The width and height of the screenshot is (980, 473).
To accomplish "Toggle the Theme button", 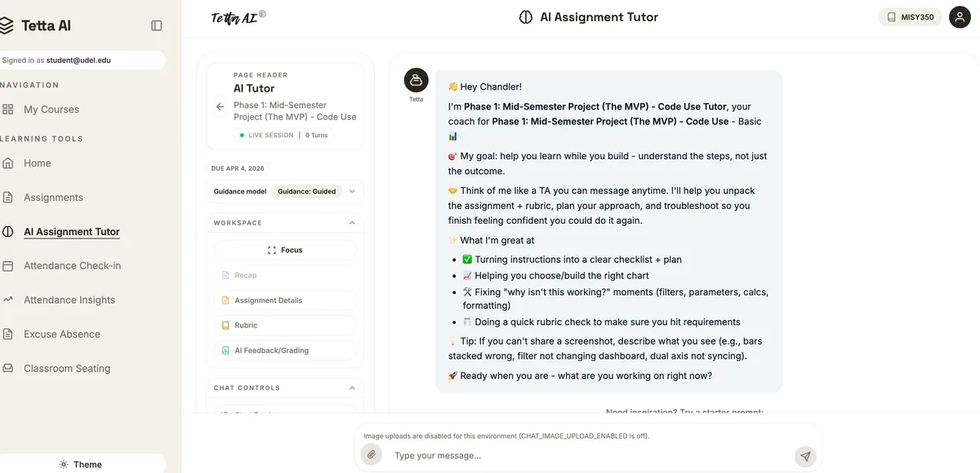I will 82,464.
